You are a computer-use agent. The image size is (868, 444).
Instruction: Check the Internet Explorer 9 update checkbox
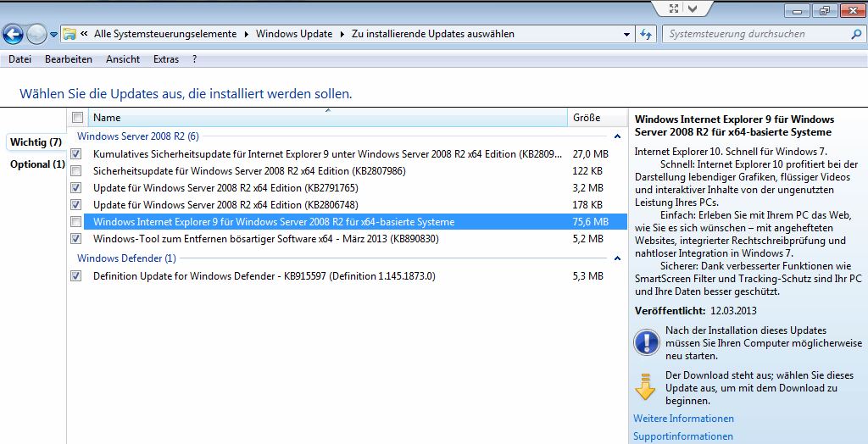tap(76, 222)
